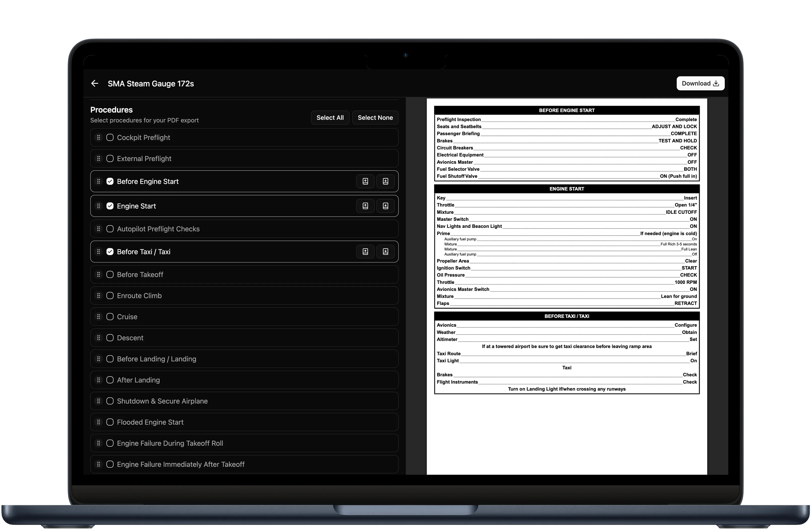This screenshot has width=812, height=530.
Task: Click drag handle icon for Cockpit Preflight
Action: [98, 137]
